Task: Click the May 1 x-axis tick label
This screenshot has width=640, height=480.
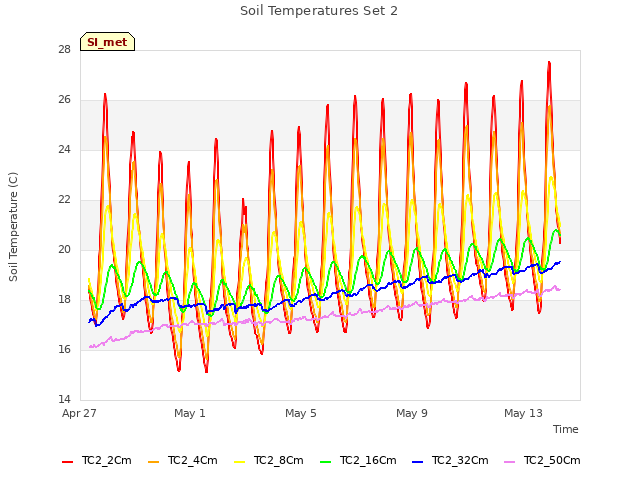Action: click(190, 413)
